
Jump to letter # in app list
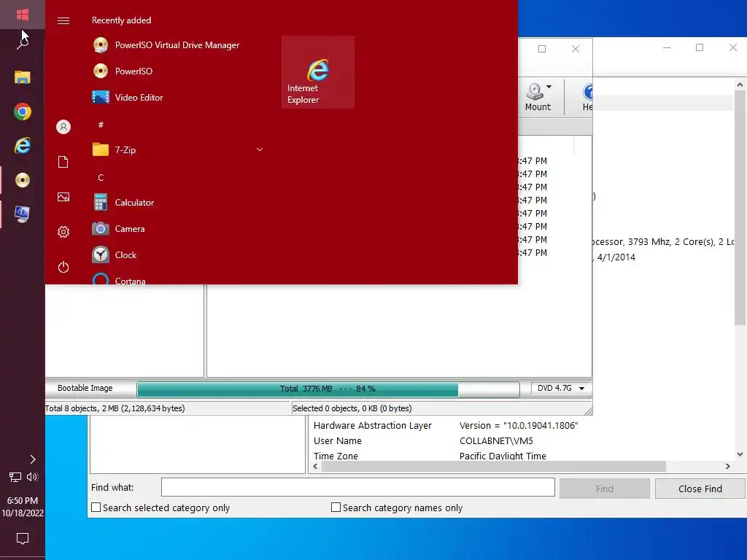tap(101, 125)
